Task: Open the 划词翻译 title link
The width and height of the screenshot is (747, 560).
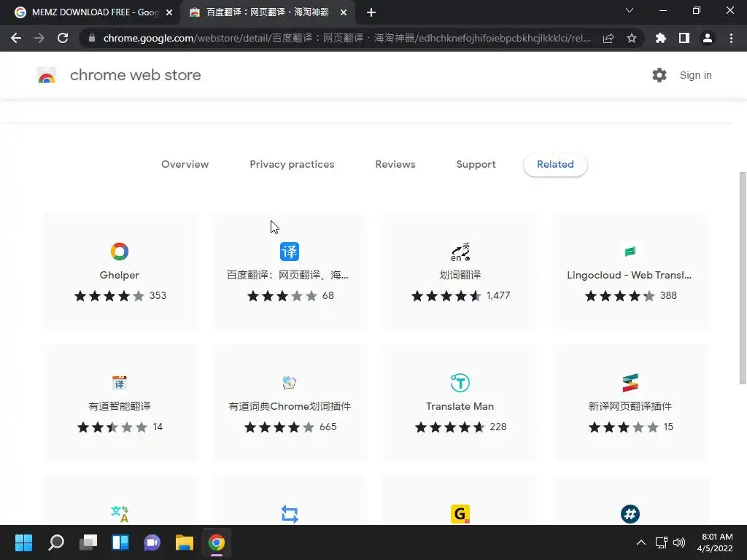Action: point(460,275)
